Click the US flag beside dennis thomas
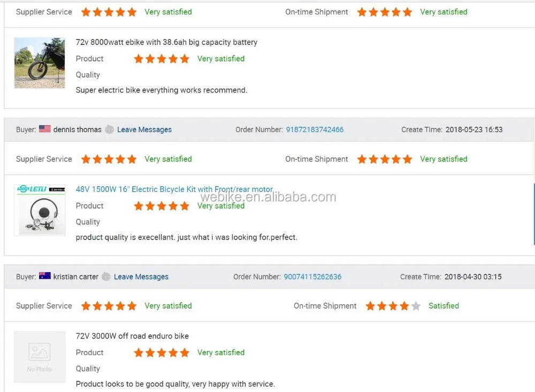The width and height of the screenshot is (535, 392). 45,129
